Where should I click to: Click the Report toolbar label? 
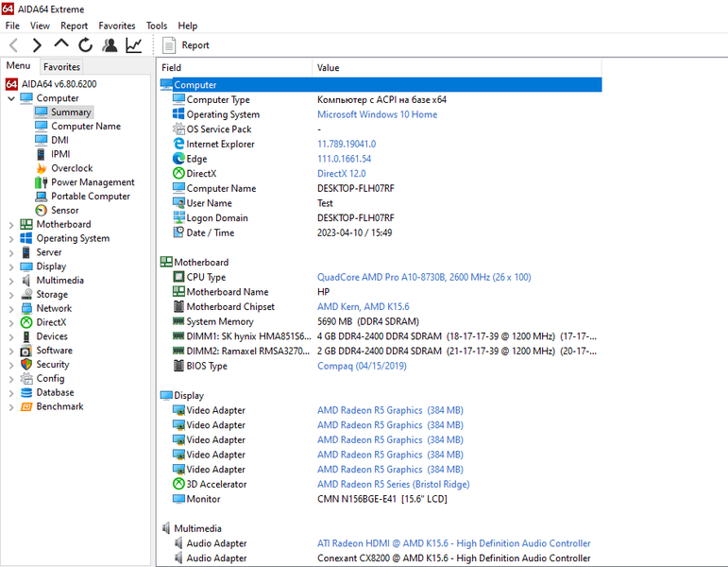(195, 45)
